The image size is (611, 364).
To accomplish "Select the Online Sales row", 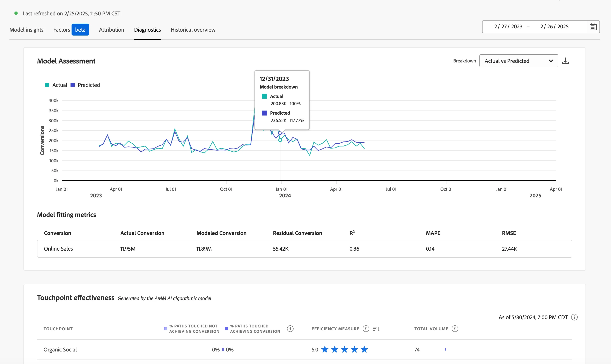I will point(305,249).
